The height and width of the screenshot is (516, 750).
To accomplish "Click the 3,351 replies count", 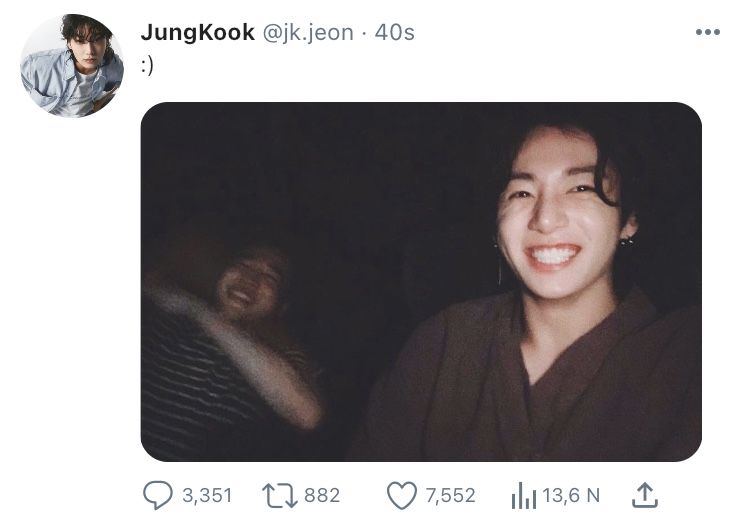I will point(207,495).
